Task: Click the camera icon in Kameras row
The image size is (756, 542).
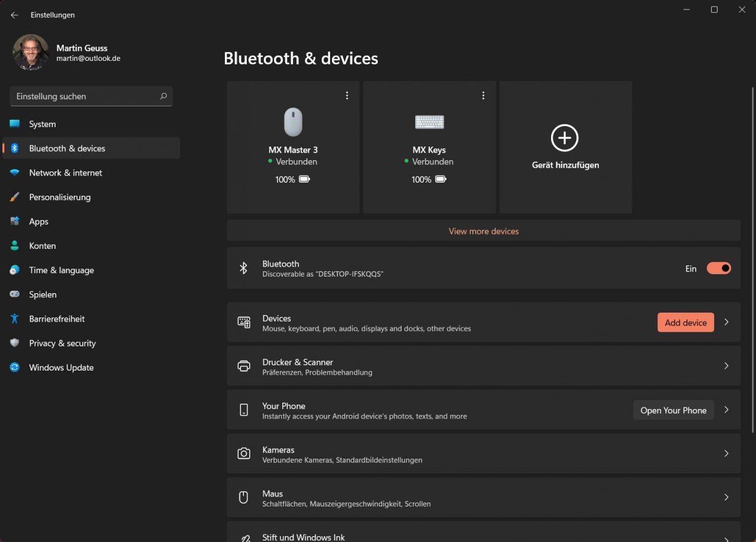Action: point(243,453)
